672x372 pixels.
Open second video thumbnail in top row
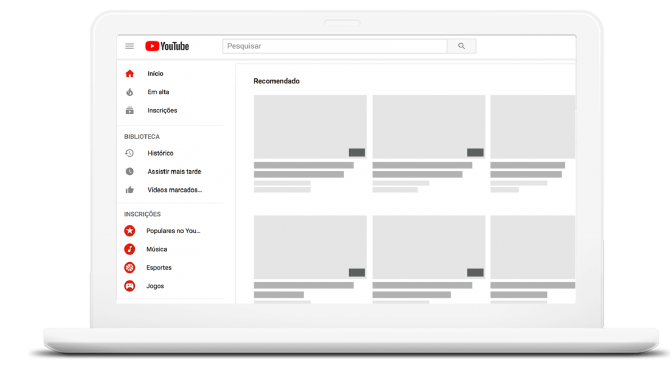tap(429, 127)
